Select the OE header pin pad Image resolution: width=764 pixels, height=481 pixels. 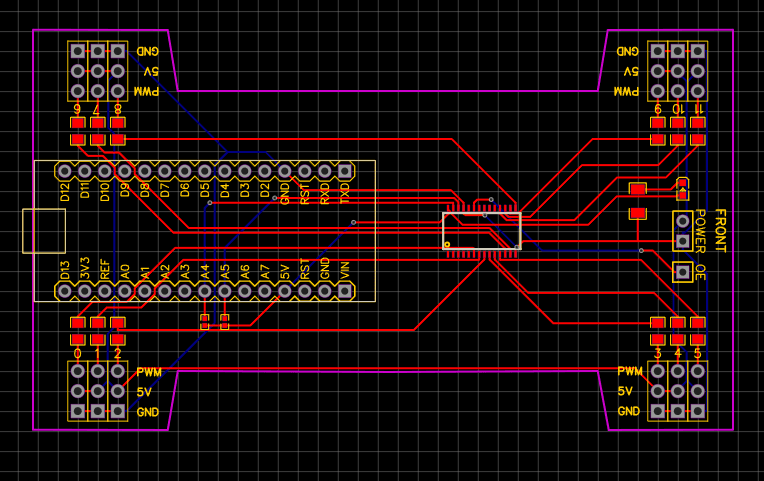tap(682, 271)
